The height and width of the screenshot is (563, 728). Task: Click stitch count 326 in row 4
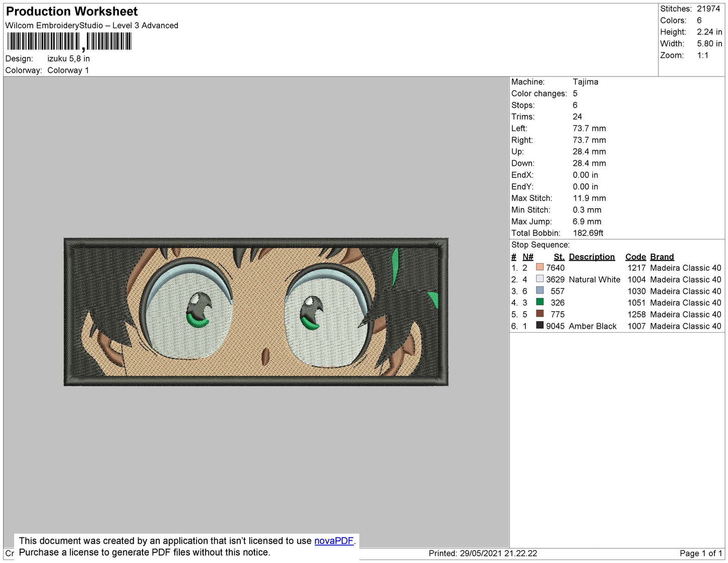pos(558,303)
